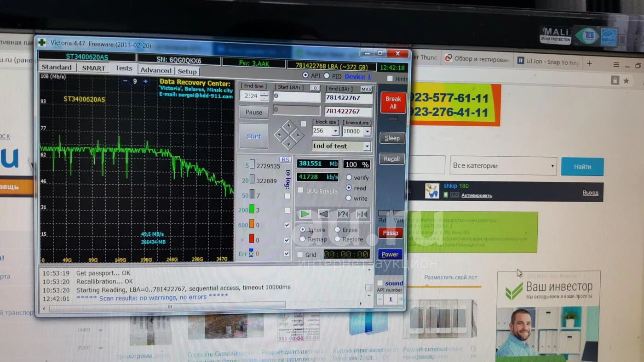Decrement API number with minus button
The width and height of the screenshot is (644, 362).
tap(380, 300)
